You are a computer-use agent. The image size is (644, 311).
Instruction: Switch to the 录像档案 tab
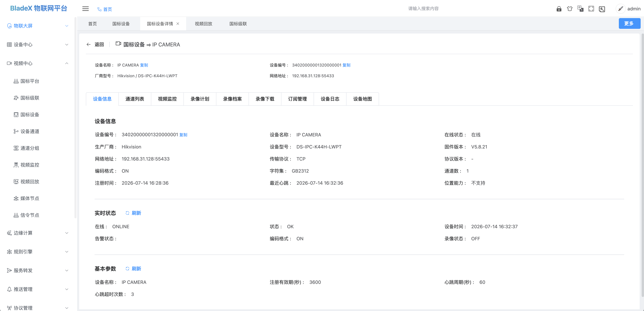tap(232, 99)
